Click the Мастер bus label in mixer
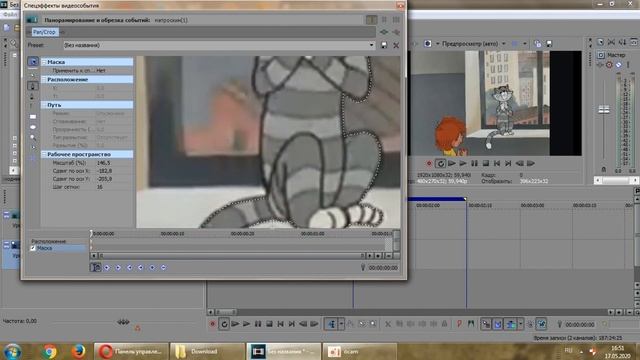 (x=616, y=55)
